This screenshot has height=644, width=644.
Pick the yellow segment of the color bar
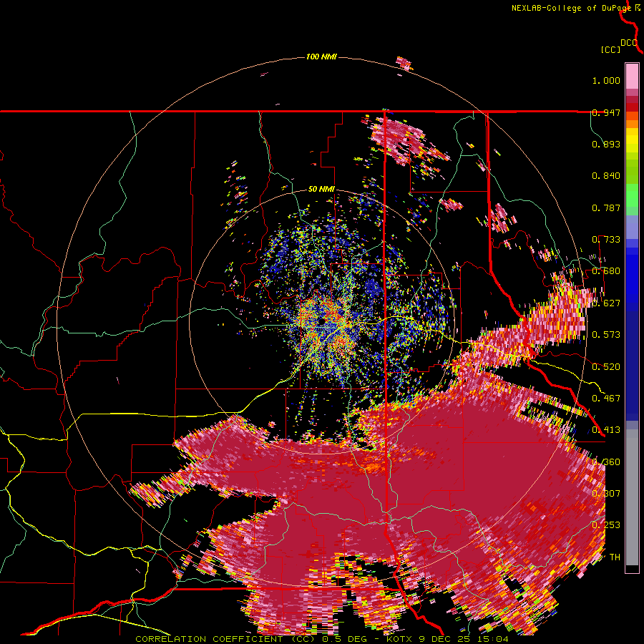point(632,141)
